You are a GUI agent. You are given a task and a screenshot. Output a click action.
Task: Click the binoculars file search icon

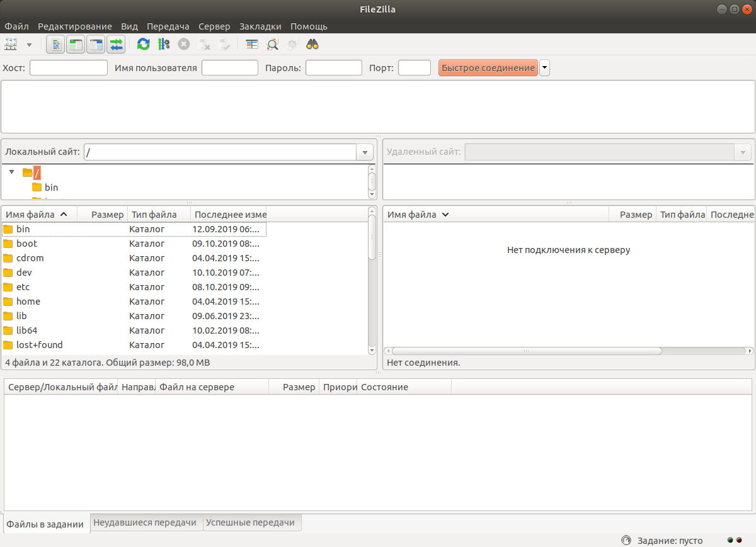(312, 45)
